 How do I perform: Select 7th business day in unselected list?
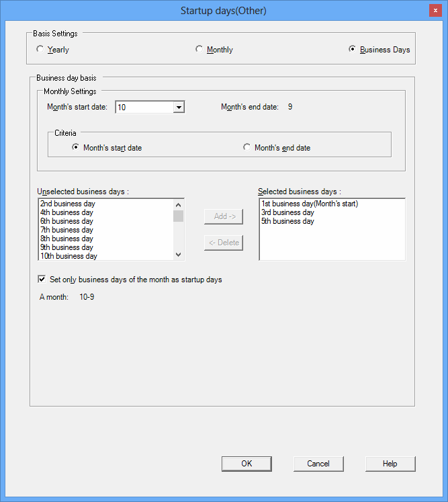(66, 230)
